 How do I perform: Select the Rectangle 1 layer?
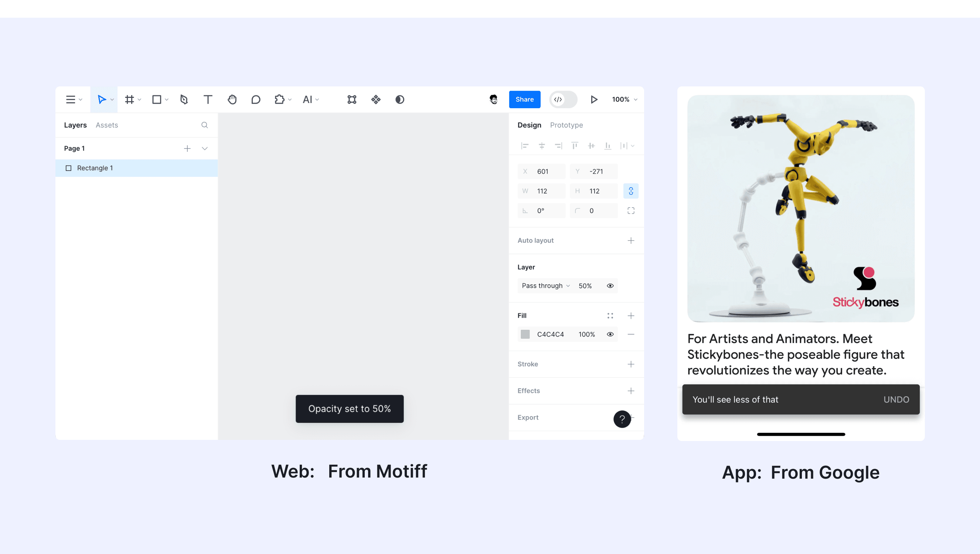[x=95, y=168]
